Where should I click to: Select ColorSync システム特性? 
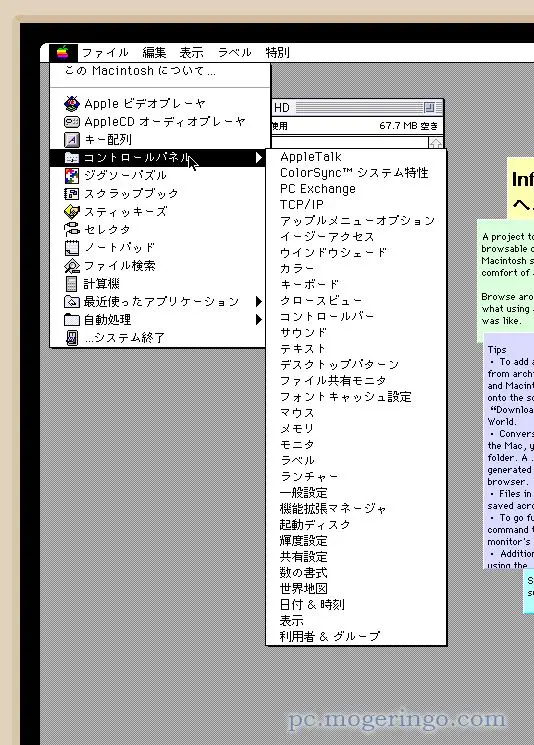pos(356,173)
